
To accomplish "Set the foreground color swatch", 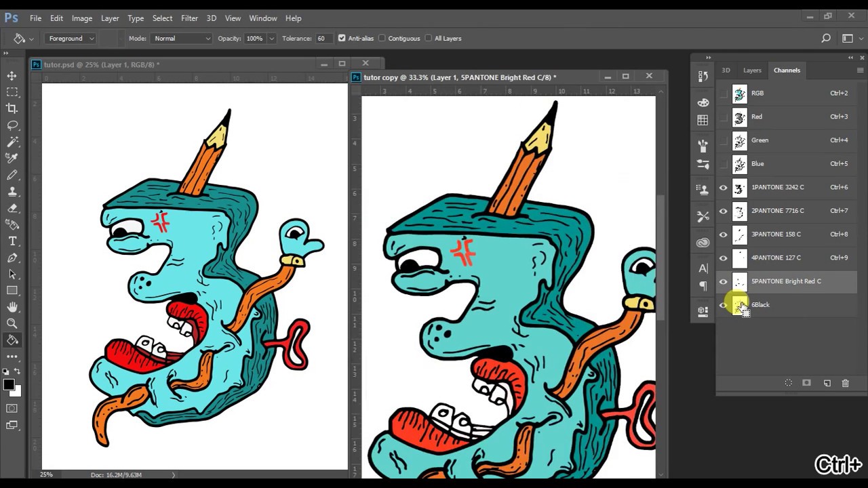I will [8, 385].
